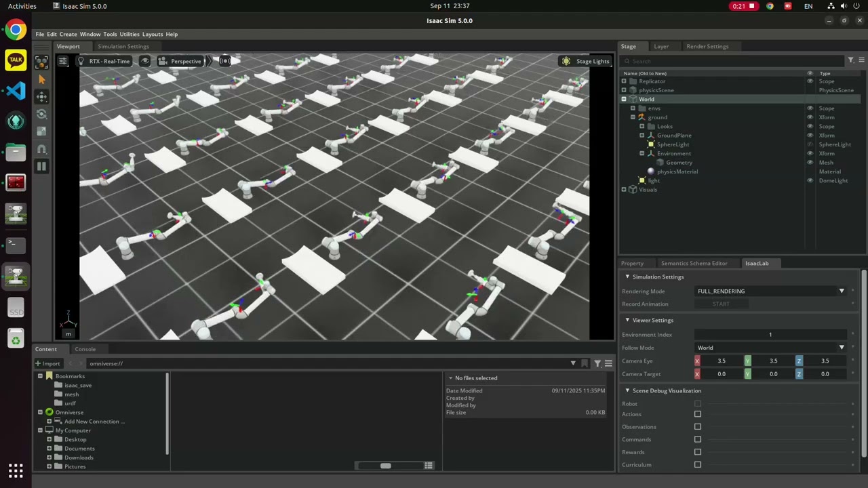Toggle visibility of the envs prim
Image resolution: width=868 pixels, height=488 pixels.
[x=810, y=108]
